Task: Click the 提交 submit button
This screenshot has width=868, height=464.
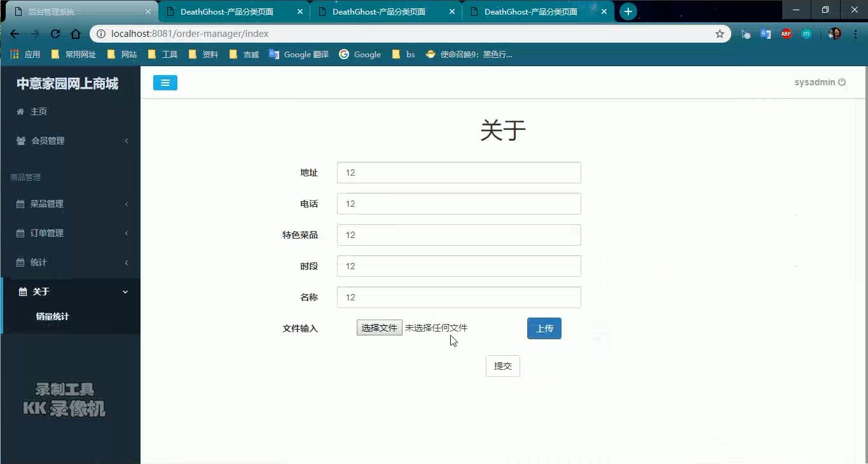Action: tap(503, 366)
